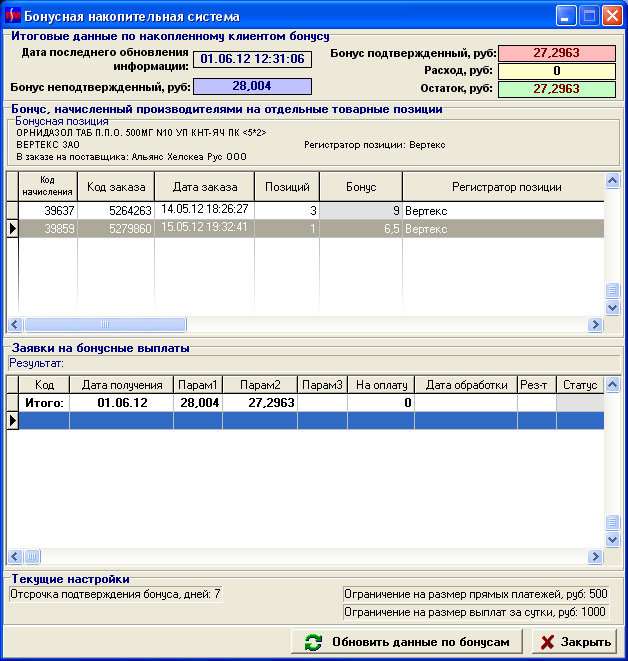Click the Результат: status field

coord(314,363)
